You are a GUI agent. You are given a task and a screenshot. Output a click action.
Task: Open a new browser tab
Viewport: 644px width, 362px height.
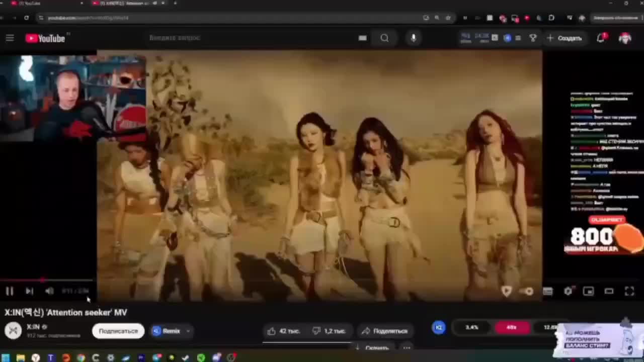(175, 4)
